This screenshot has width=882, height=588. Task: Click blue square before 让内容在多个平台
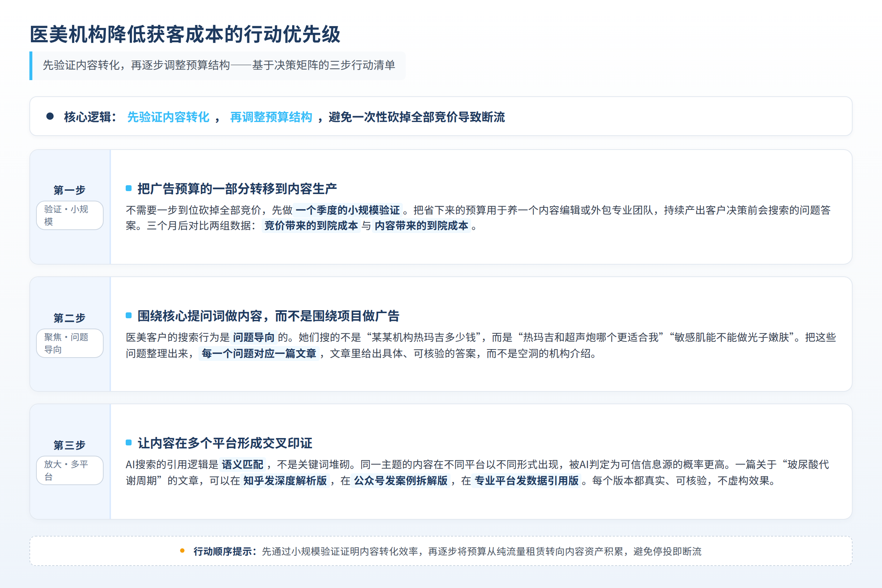[x=129, y=442]
